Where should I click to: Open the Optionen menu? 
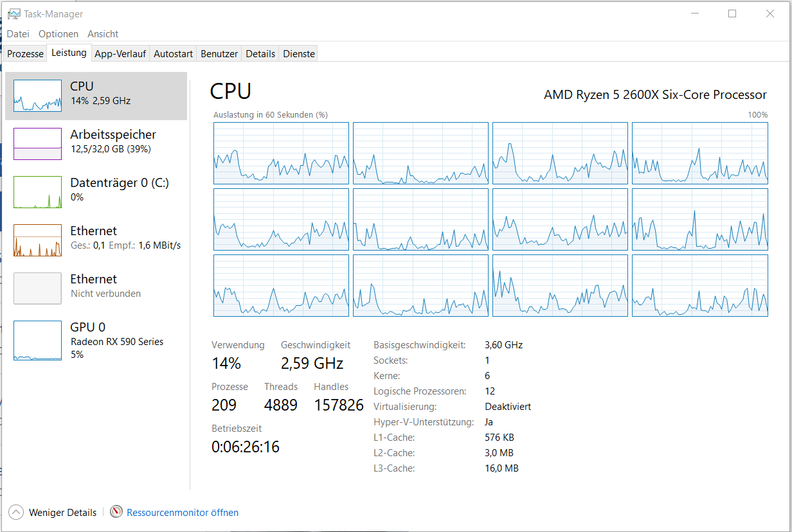[x=59, y=34]
